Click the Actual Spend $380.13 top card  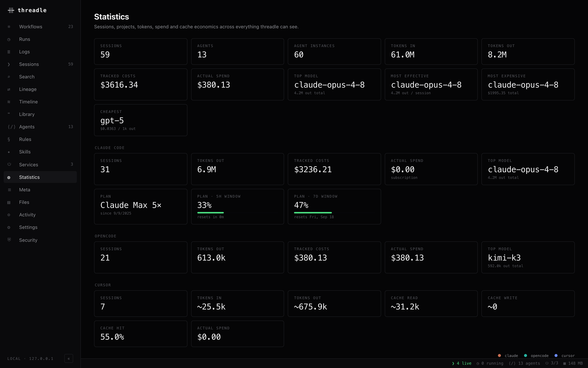(x=237, y=84)
